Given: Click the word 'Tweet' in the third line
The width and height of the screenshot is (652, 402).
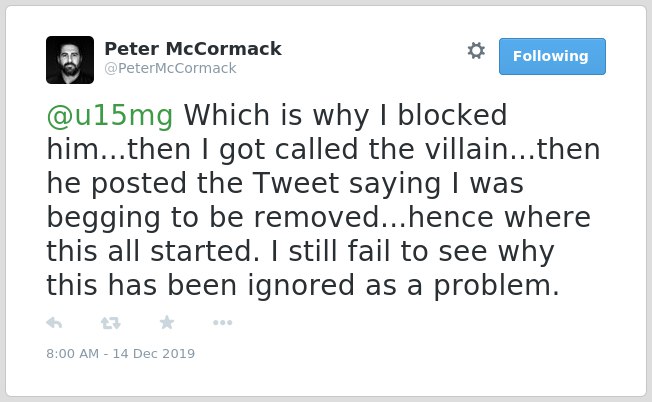Looking at the screenshot, I should [296, 184].
